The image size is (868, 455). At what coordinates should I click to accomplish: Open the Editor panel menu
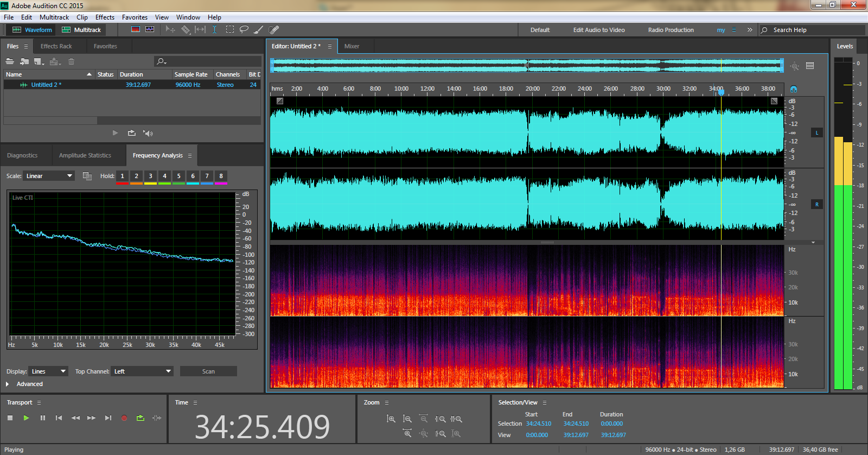coord(329,46)
